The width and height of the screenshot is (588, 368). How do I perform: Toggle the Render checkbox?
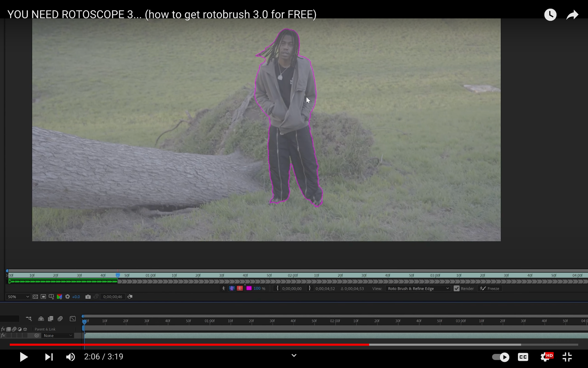click(457, 288)
